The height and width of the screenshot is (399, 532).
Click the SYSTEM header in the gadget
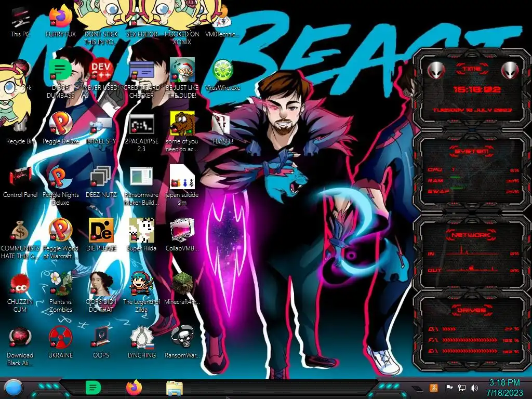pos(472,152)
